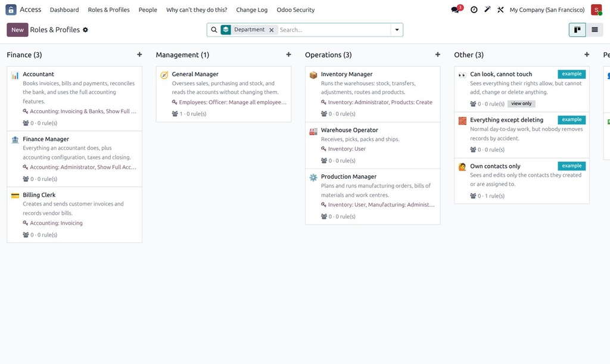Click the brick wall icon on Everything except deleting
Viewport: 610px width, 364px height.
pyautogui.click(x=462, y=121)
